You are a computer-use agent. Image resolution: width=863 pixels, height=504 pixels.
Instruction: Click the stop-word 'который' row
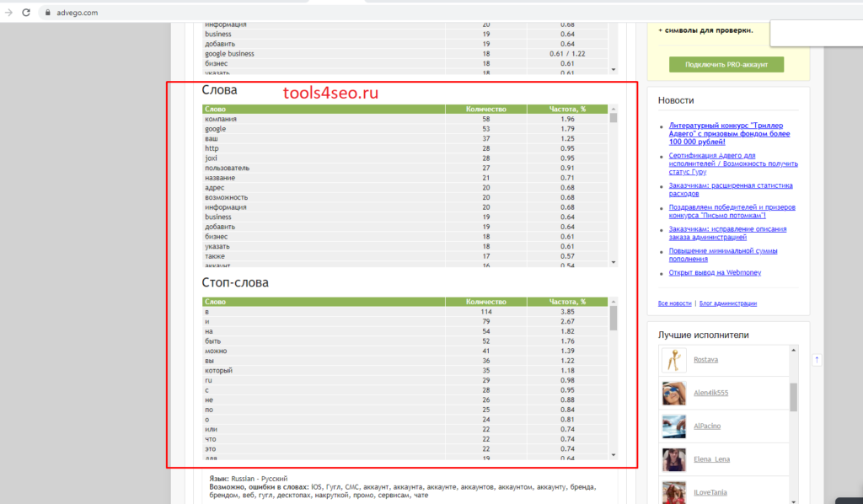(x=405, y=371)
